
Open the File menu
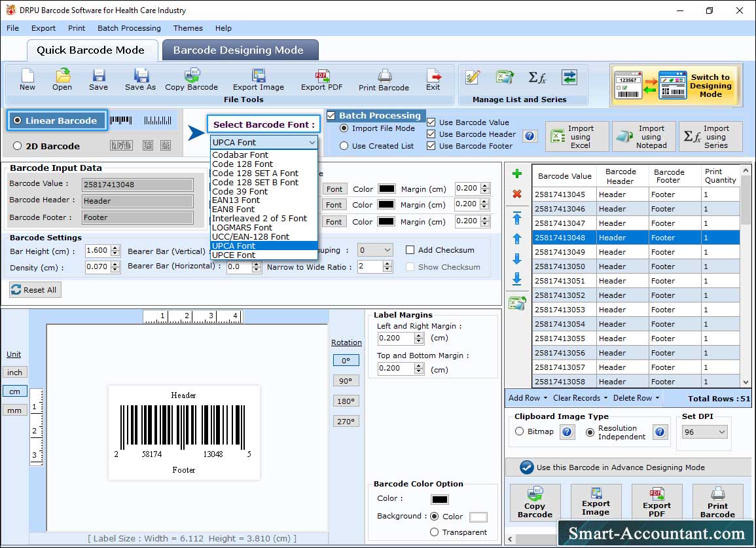(x=13, y=28)
